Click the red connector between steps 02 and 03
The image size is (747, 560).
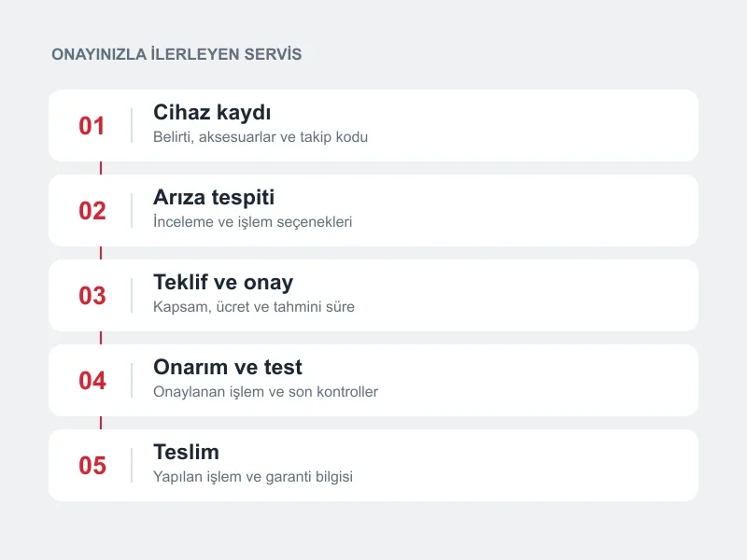tap(101, 253)
